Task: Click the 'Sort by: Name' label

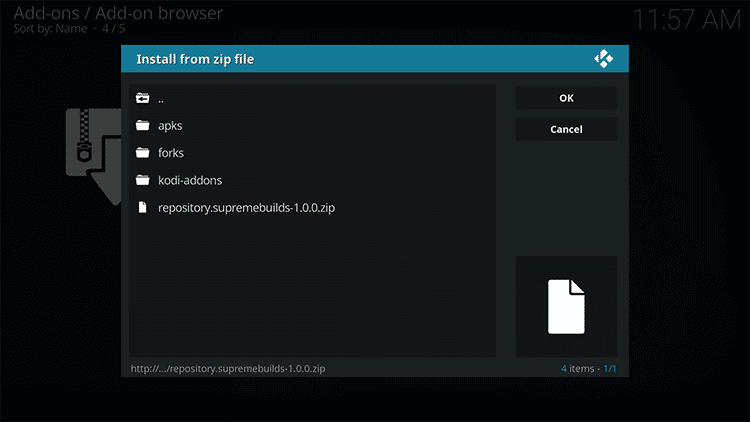Action: pyautogui.click(x=50, y=28)
